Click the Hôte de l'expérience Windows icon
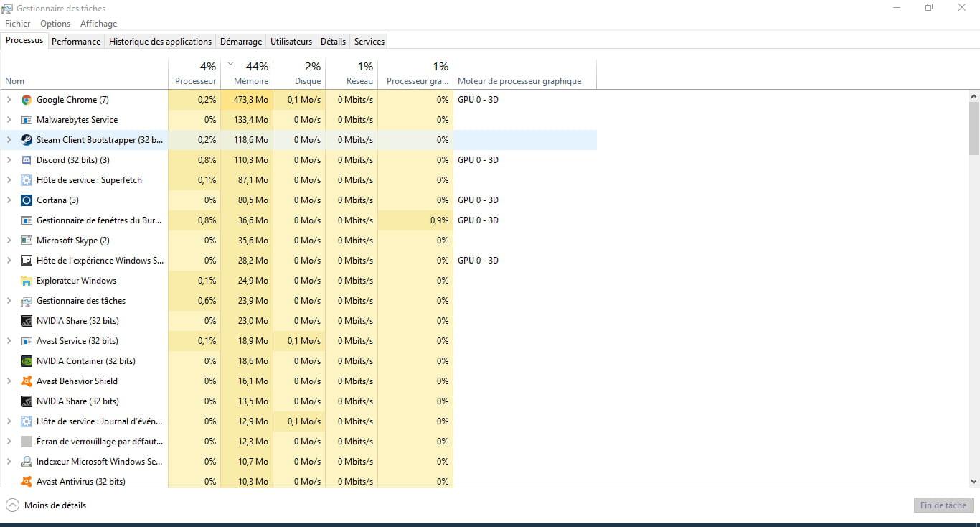 point(27,261)
